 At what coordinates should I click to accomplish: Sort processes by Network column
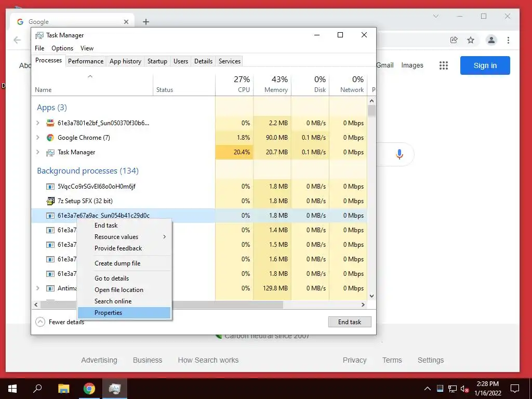click(x=349, y=84)
